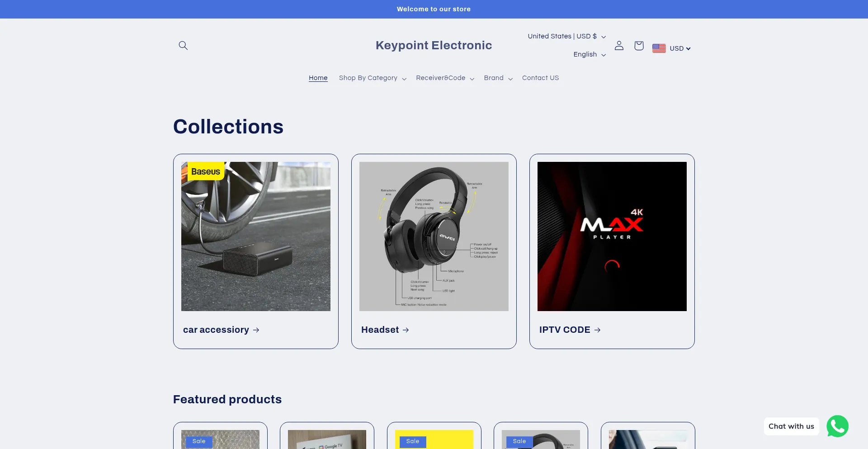Image resolution: width=868 pixels, height=449 pixels.
Task: Open the search magnifier icon
Action: tap(183, 45)
